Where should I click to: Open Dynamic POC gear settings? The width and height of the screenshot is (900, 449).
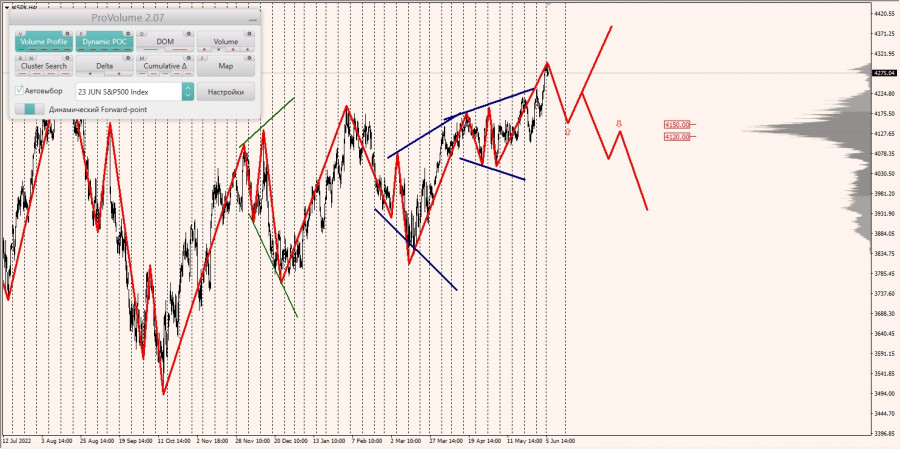[128, 34]
